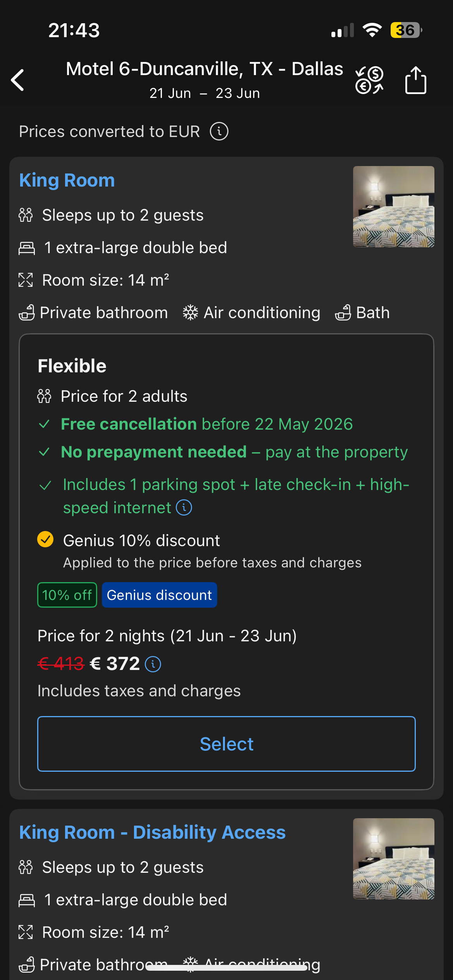Open the King Room title link
This screenshot has height=980, width=453.
coord(67,180)
